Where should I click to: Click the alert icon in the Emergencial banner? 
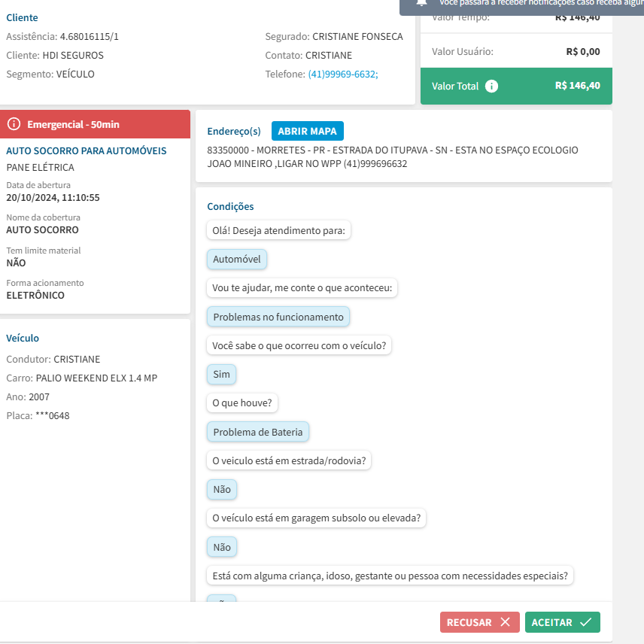[14, 124]
